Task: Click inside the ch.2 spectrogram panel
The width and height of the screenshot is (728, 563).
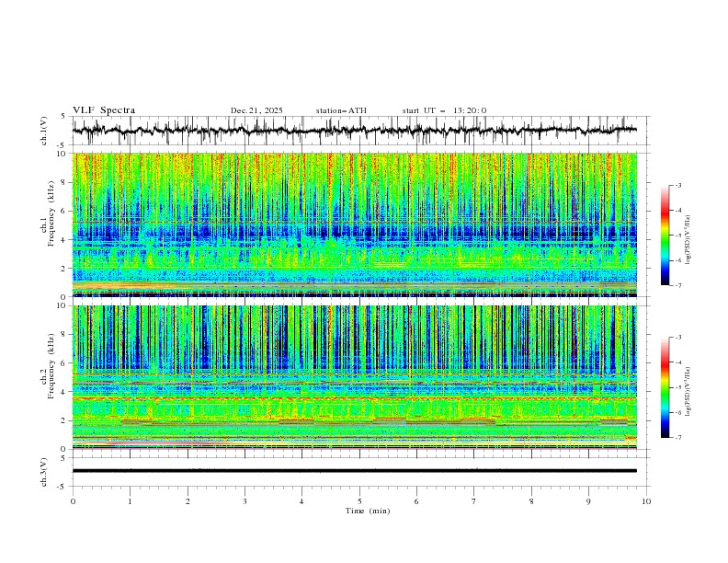Action: tap(355, 377)
